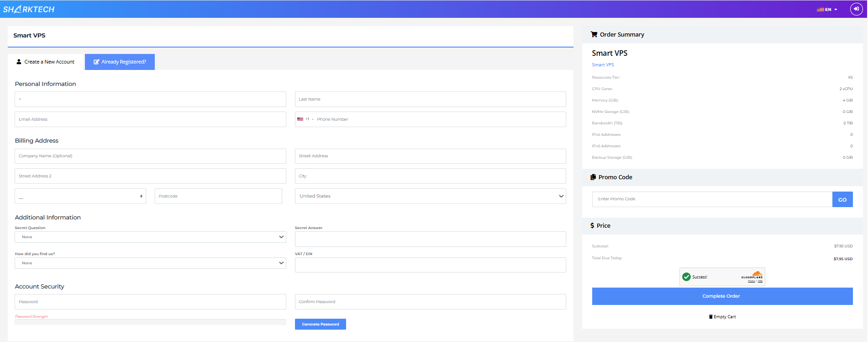This screenshot has height=342, width=868.
Task: Click the Street Address field
Action: coord(430,156)
